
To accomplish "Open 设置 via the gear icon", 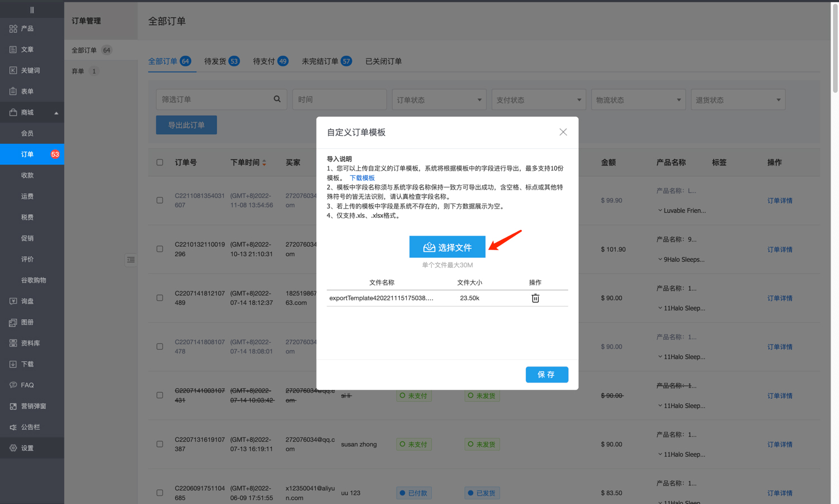I will click(x=13, y=448).
